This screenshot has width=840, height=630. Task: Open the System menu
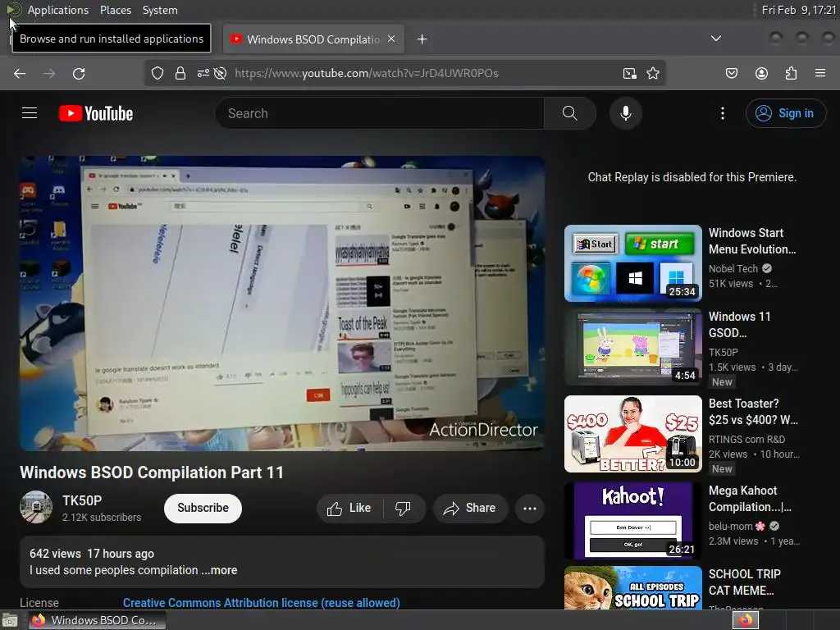pyautogui.click(x=160, y=10)
